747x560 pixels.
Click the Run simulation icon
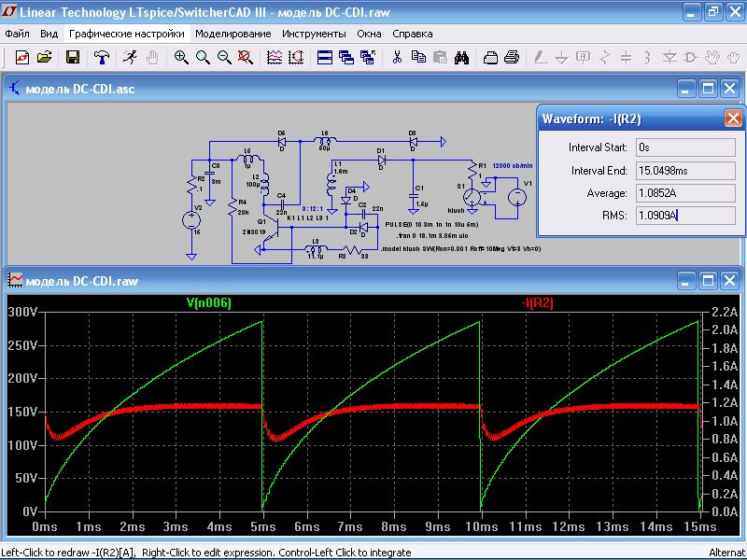point(130,58)
